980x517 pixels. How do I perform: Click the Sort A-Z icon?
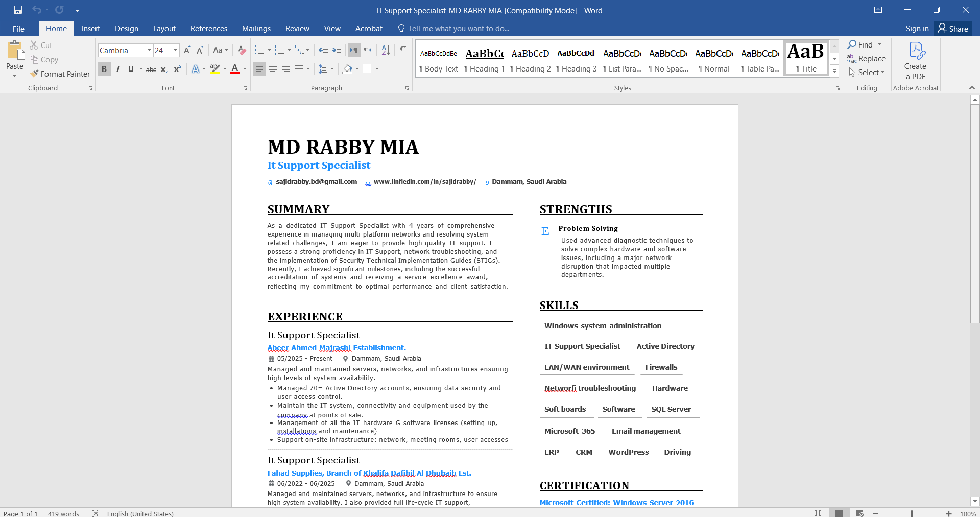point(386,50)
